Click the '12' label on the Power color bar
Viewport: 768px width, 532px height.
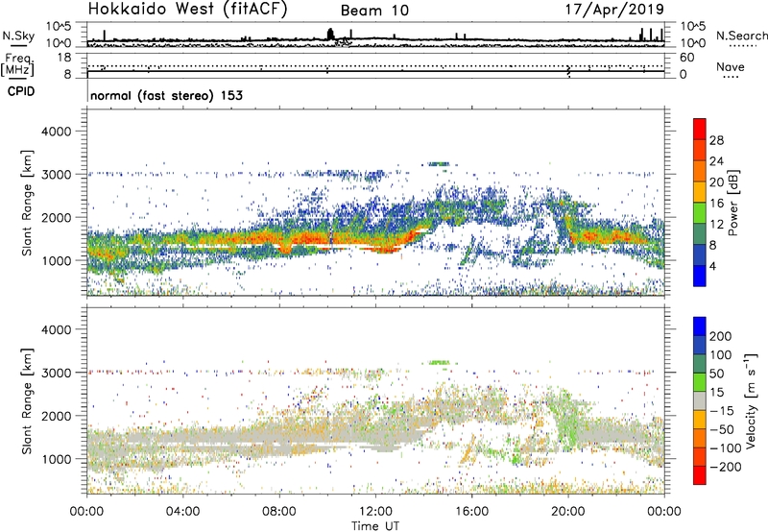point(716,225)
